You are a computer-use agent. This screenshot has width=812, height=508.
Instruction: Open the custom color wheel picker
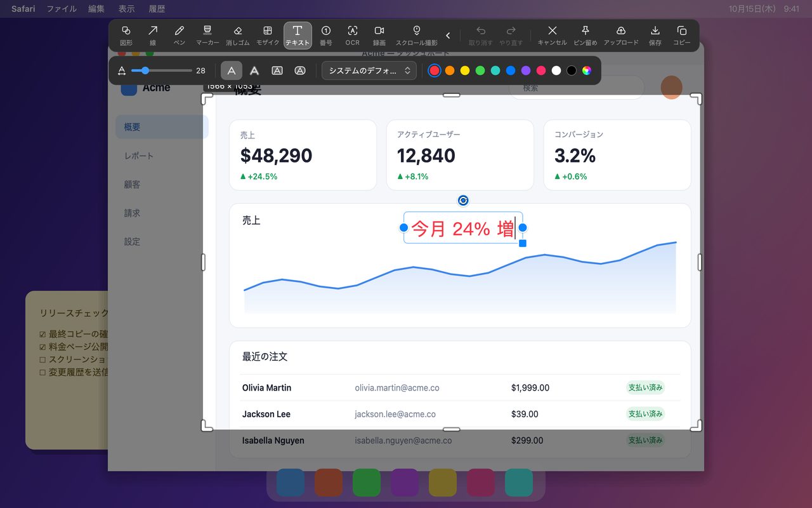click(587, 70)
